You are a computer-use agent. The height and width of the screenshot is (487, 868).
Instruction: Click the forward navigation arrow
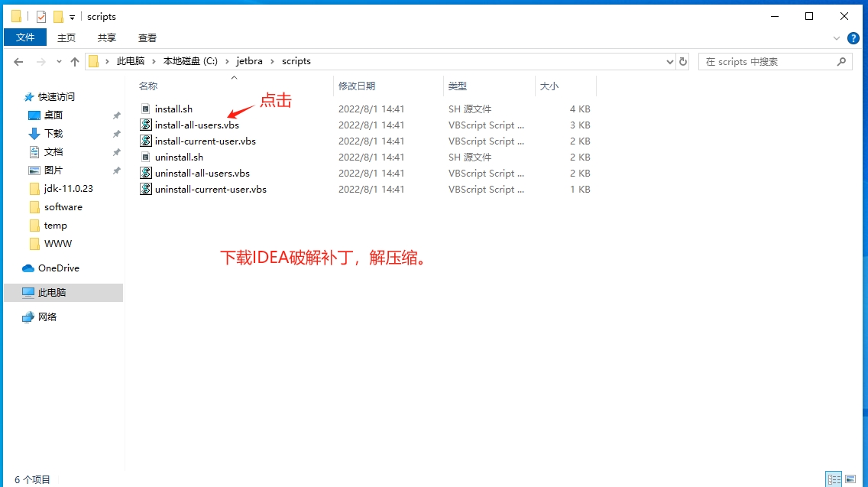[41, 61]
